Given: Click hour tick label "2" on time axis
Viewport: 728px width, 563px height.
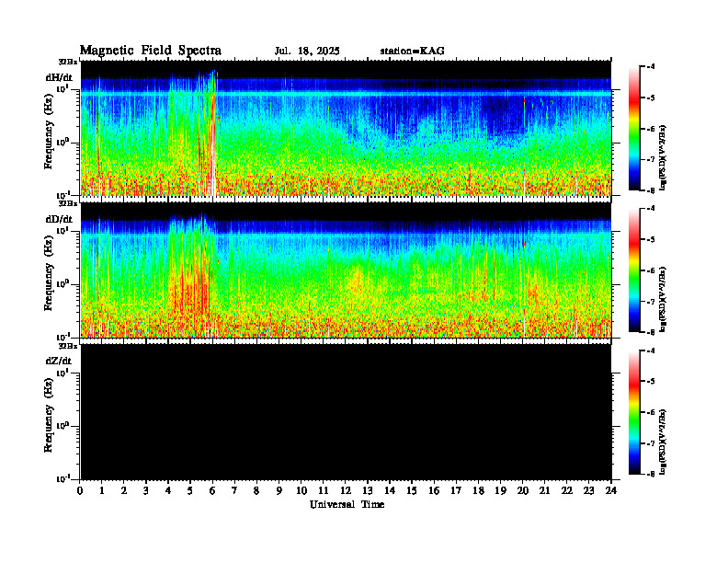Looking at the screenshot, I should [124, 491].
